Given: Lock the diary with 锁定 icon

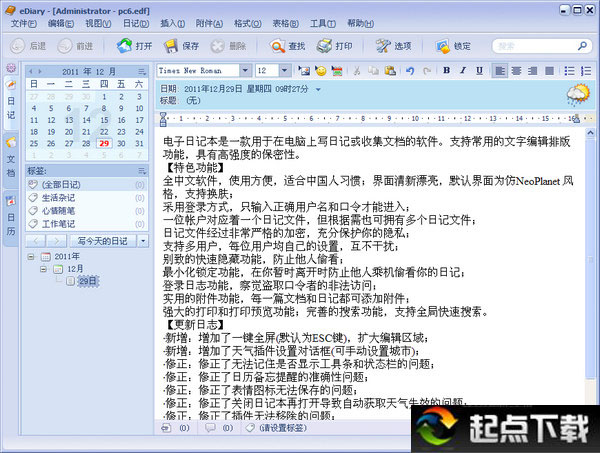Looking at the screenshot, I should pos(443,46).
